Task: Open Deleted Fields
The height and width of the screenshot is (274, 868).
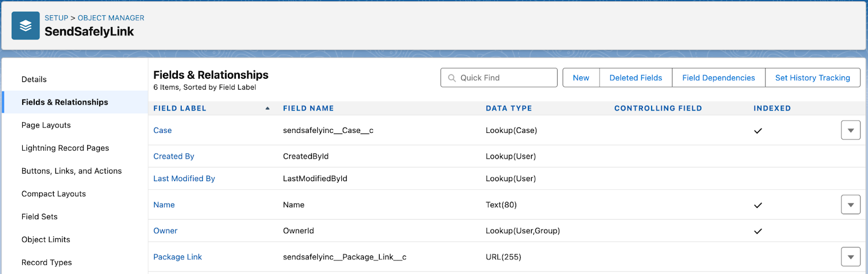Action: point(636,78)
